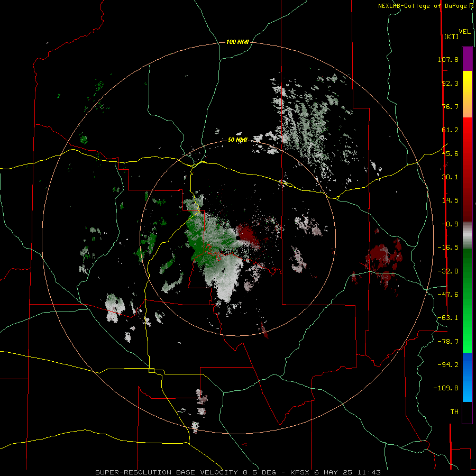Select the -94.2 legend value
This screenshot has width=476, height=476.
point(448,365)
